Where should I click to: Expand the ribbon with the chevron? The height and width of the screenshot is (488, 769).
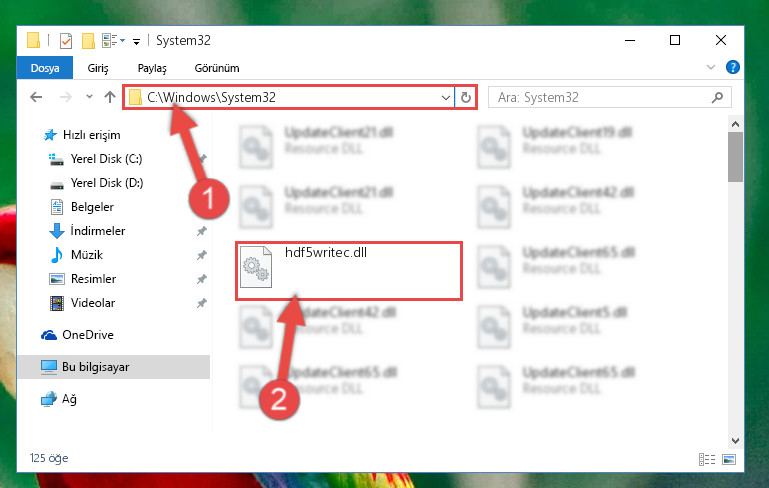[711, 67]
